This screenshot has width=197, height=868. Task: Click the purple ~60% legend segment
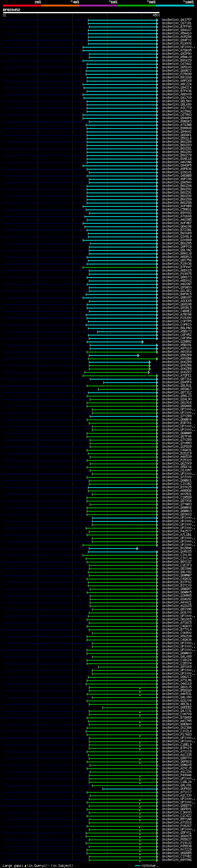tap(99, 6)
